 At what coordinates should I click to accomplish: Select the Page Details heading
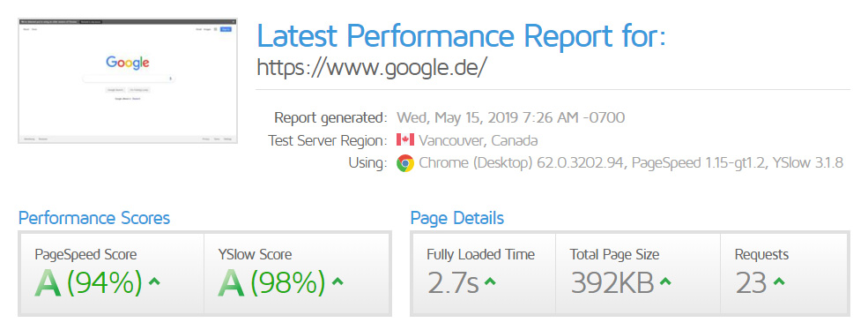click(x=457, y=218)
